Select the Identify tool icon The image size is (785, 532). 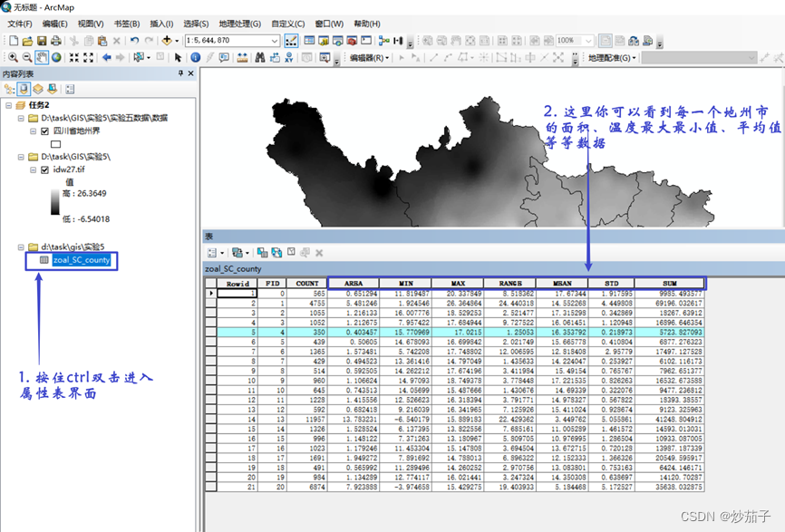pyautogui.click(x=196, y=58)
